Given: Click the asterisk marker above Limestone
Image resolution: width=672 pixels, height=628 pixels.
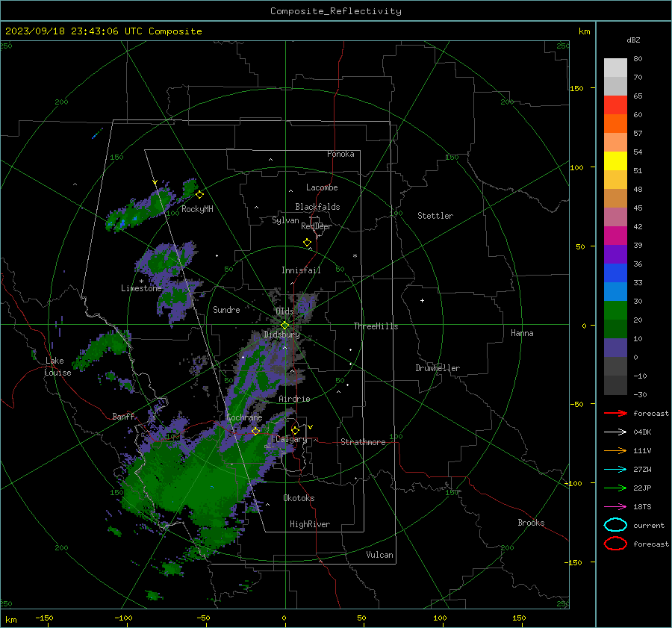Looking at the screenshot, I should click(141, 282).
